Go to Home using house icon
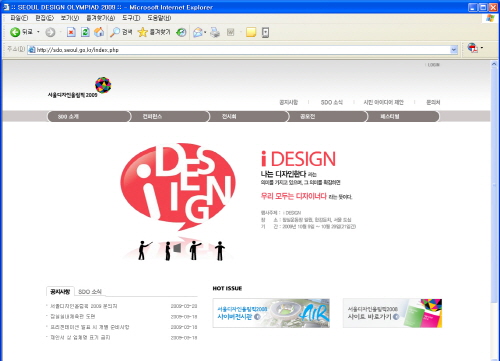 pos(99,32)
